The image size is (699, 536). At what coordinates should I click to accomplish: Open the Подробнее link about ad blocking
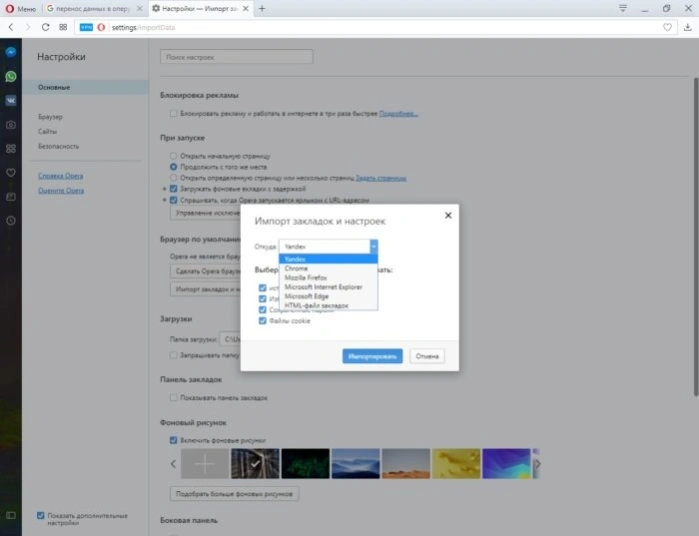[398, 114]
